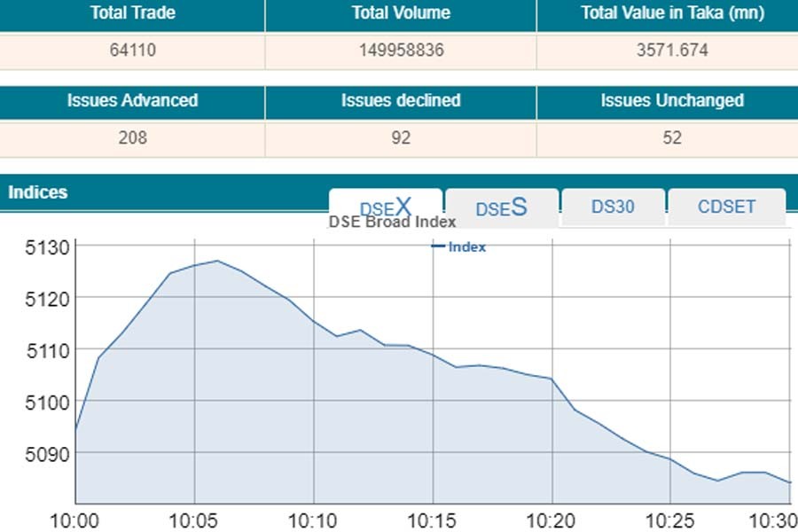This screenshot has height=532, width=798.
Task: Select the DS30 tab
Action: pyautogui.click(x=613, y=207)
